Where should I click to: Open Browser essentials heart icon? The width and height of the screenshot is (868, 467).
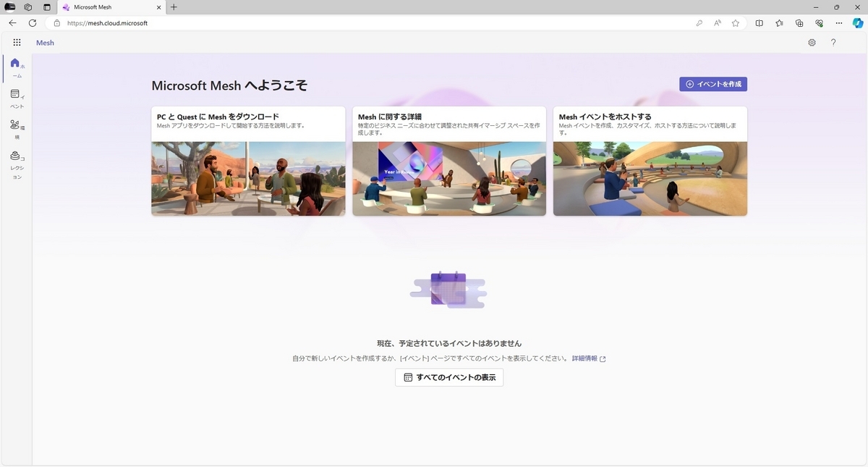(x=819, y=23)
